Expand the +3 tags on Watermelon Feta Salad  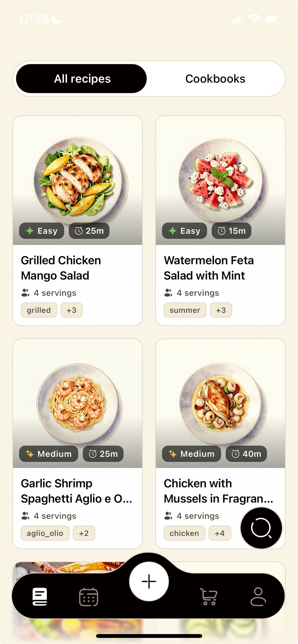click(221, 310)
